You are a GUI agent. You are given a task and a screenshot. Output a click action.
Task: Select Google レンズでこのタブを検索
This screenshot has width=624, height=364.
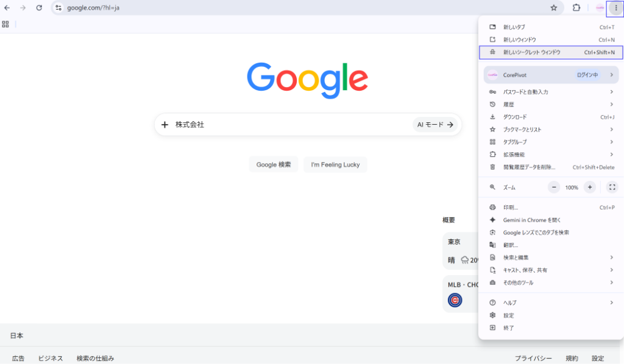(551, 233)
